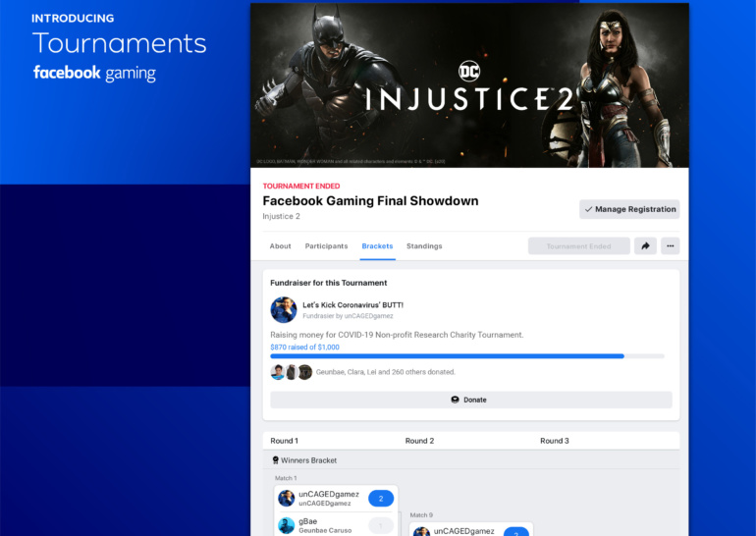The height and width of the screenshot is (536, 756).
Task: Click score 2 badge for unCAGEDgamez in Match 1
Action: [x=381, y=499]
